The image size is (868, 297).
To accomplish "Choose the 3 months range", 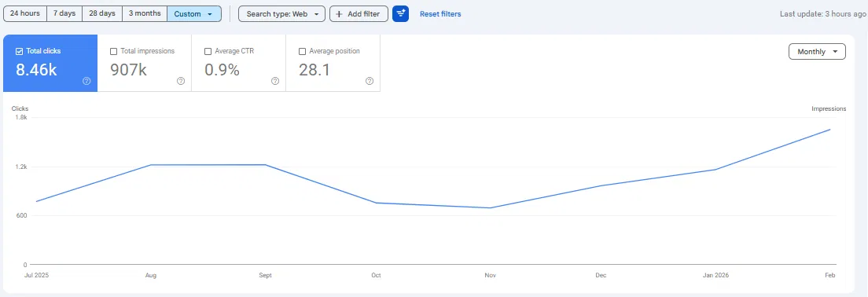I will [145, 14].
